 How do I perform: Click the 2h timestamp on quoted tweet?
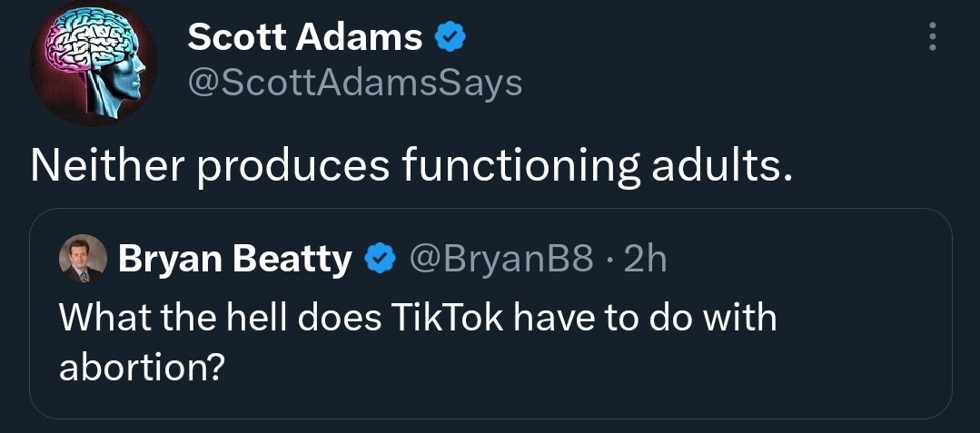(646, 261)
